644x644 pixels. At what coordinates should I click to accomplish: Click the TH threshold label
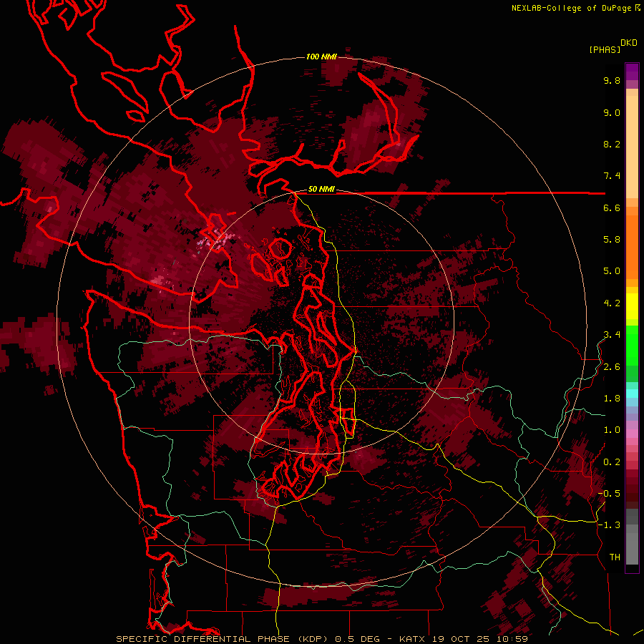coord(615,557)
